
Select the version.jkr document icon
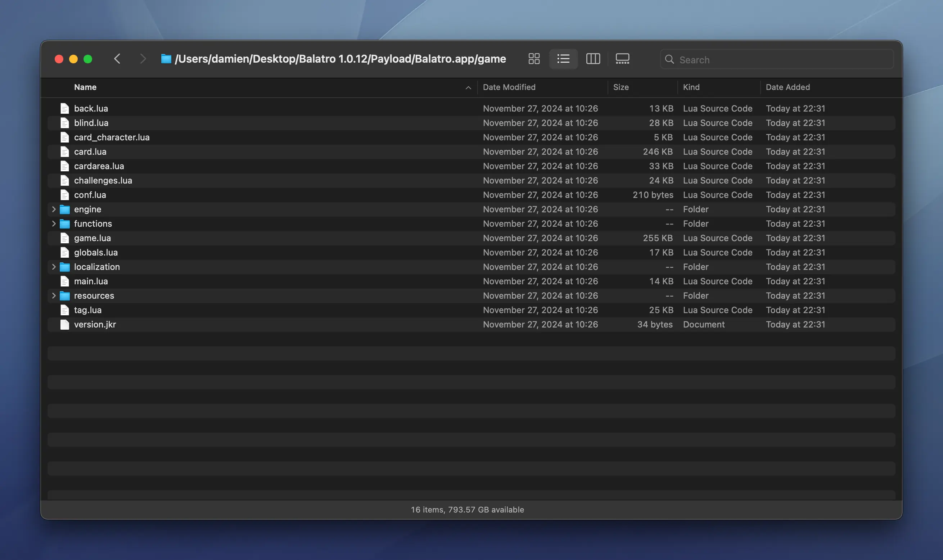point(64,325)
